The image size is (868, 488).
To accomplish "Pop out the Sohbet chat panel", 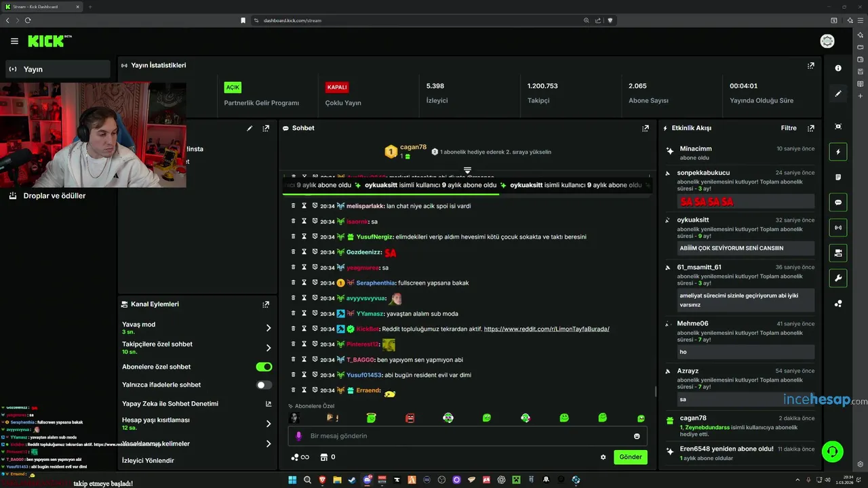I will tap(646, 128).
